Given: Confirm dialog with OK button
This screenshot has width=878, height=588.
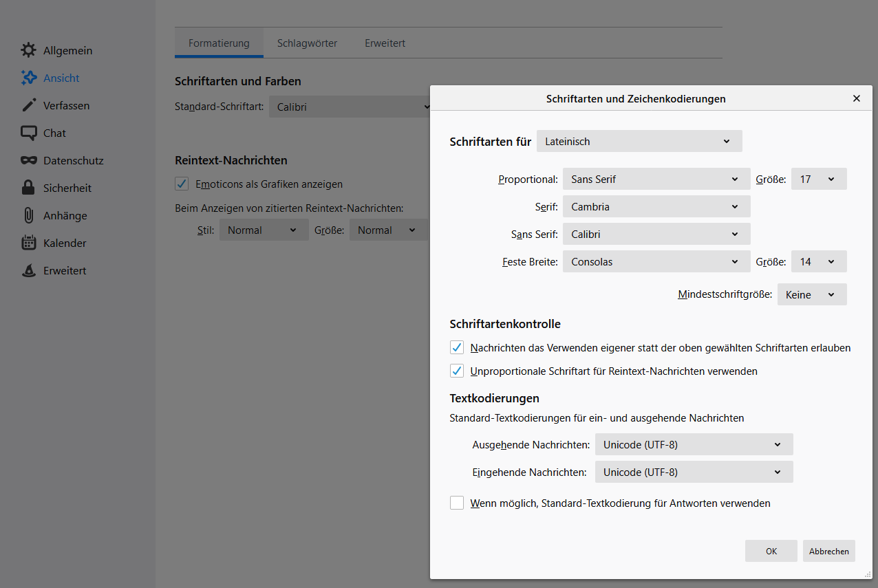Looking at the screenshot, I should pos(771,551).
